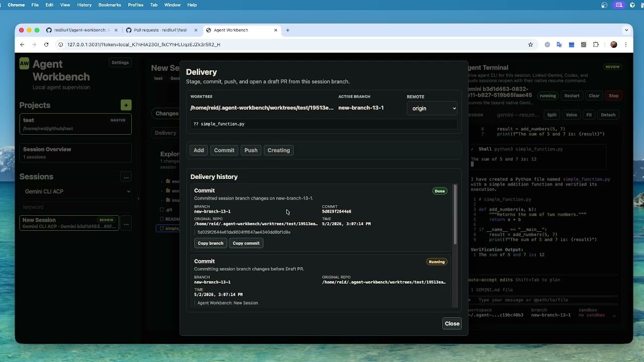Open the Bookmarks menu
644x362 pixels.
[x=110, y=5]
